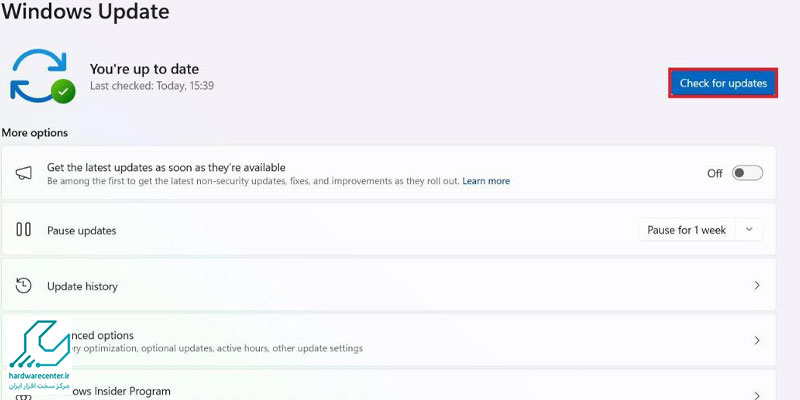The width and height of the screenshot is (800, 400).
Task: Expand the Pause for 1 week dropdown arrow
Action: point(749,230)
